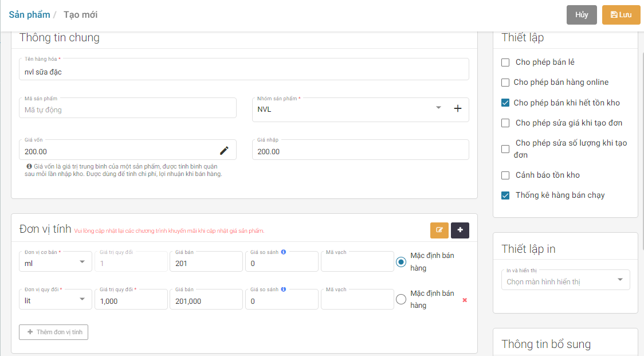Click info icon next to Giá so sánh in lit row
Image resolution: width=644 pixels, height=356 pixels.
(284, 290)
